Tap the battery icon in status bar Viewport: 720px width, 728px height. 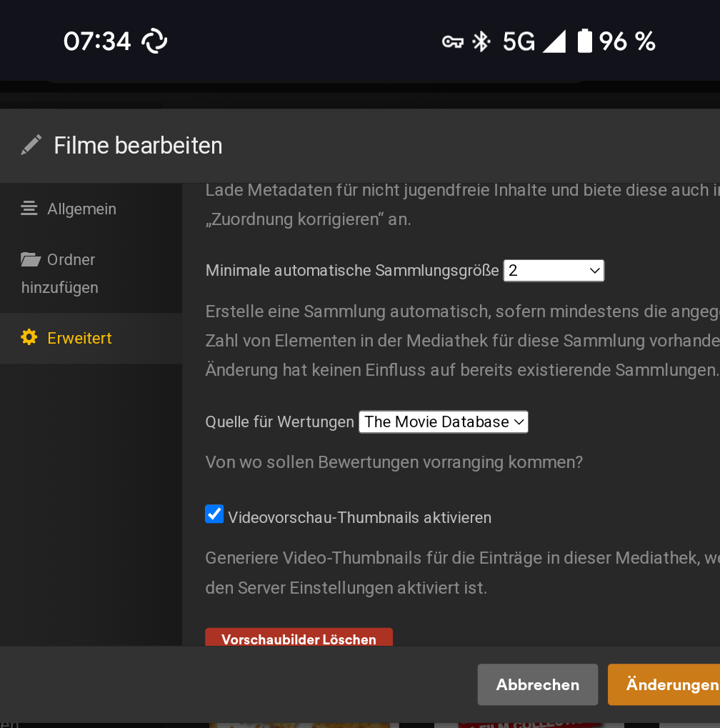(x=584, y=41)
